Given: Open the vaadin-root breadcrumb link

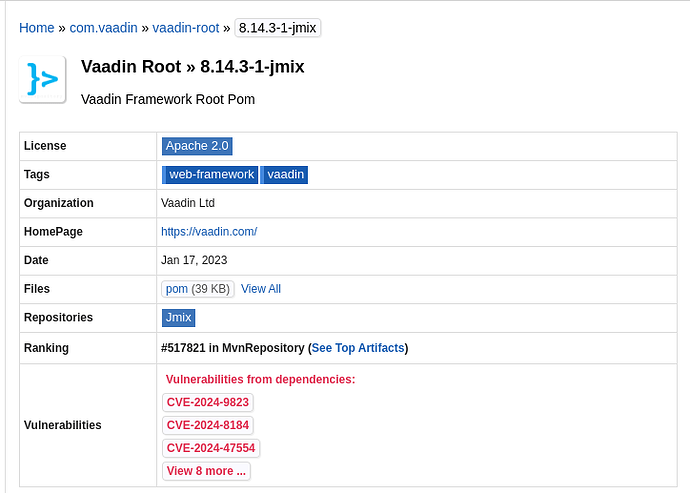Looking at the screenshot, I should coord(186,28).
